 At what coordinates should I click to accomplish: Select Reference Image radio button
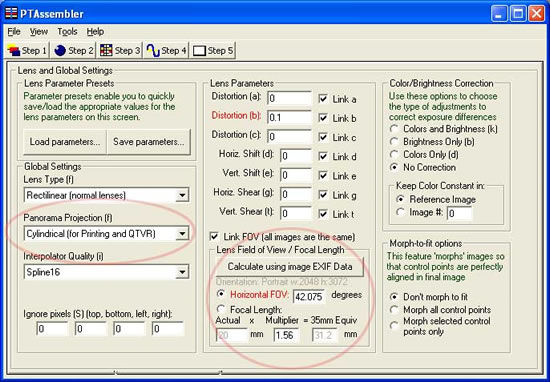click(400, 199)
